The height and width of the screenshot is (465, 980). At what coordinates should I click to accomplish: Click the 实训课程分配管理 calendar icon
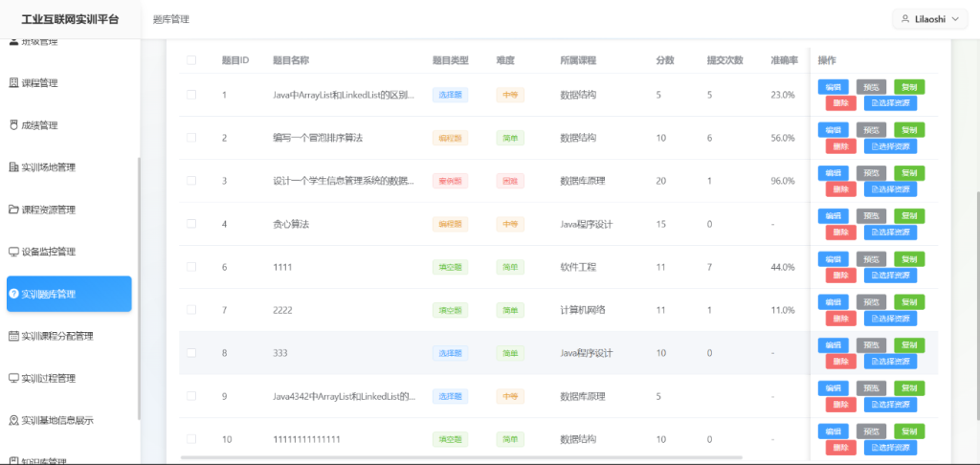pyautogui.click(x=13, y=336)
